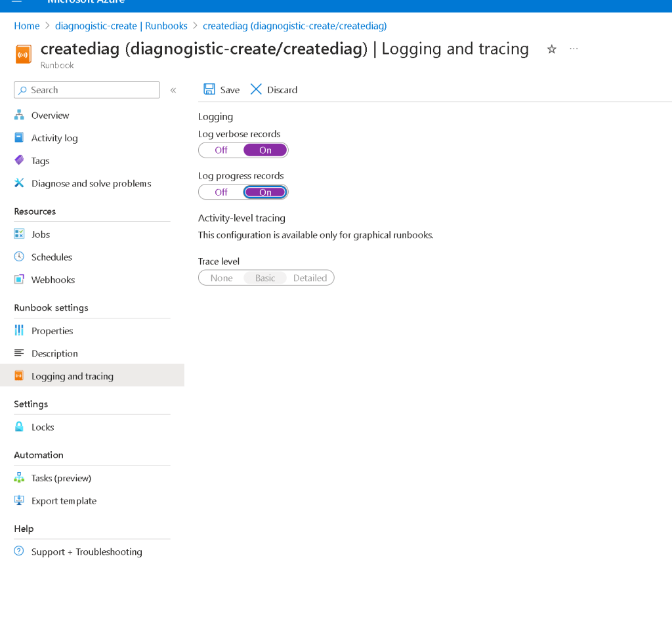Open creatediag breadcrumb link

[295, 26]
